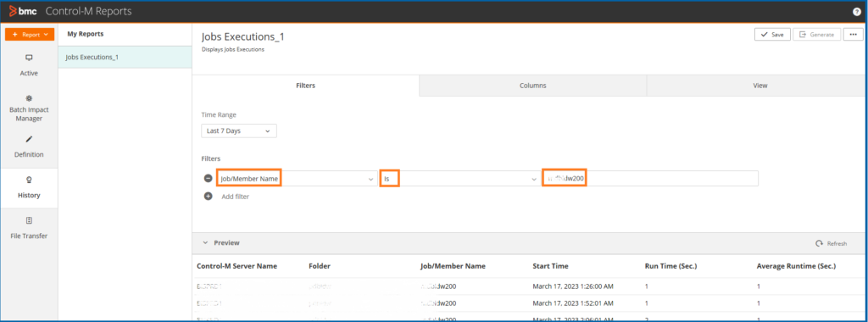Click Average Runtime (Sec.) column header
Image resolution: width=868 pixels, height=322 pixels.
pyautogui.click(x=796, y=266)
